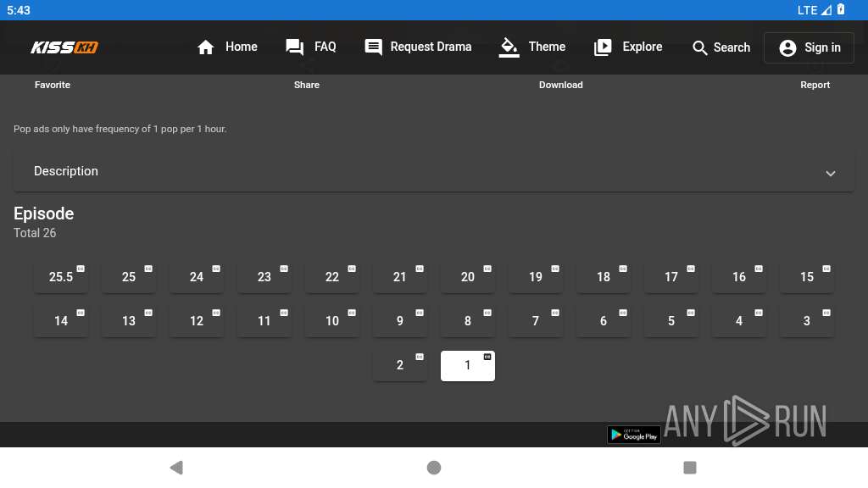The image size is (868, 488).
Task: Open the FAQ menu item
Action: (311, 47)
